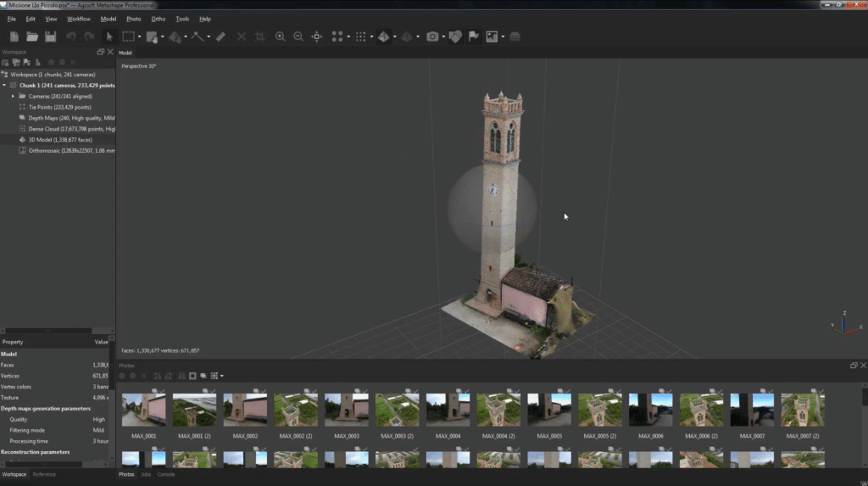868x486 pixels.
Task: Open the Tools menu
Action: 182,19
